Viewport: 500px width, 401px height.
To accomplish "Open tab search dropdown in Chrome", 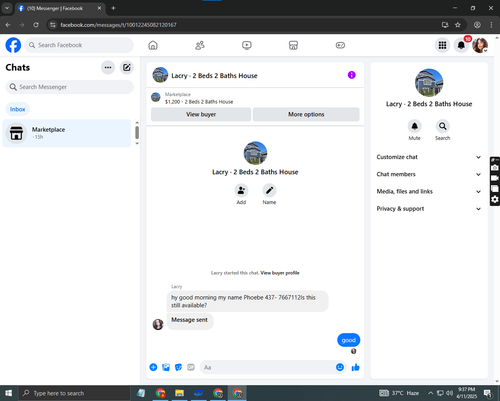I will (x=7, y=8).
